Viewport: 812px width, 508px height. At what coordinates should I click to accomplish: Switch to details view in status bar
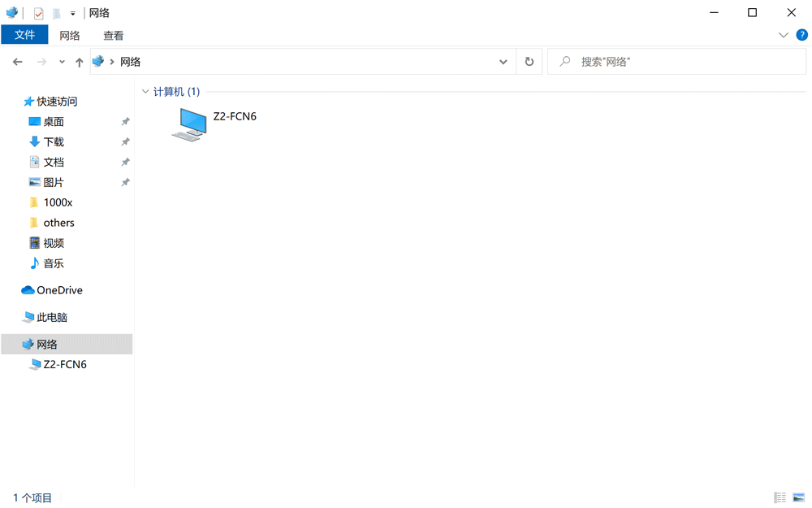coord(780,497)
